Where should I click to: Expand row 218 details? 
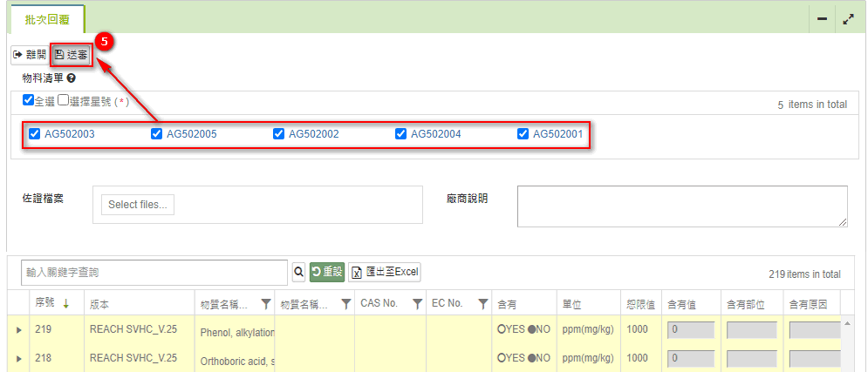click(x=20, y=358)
